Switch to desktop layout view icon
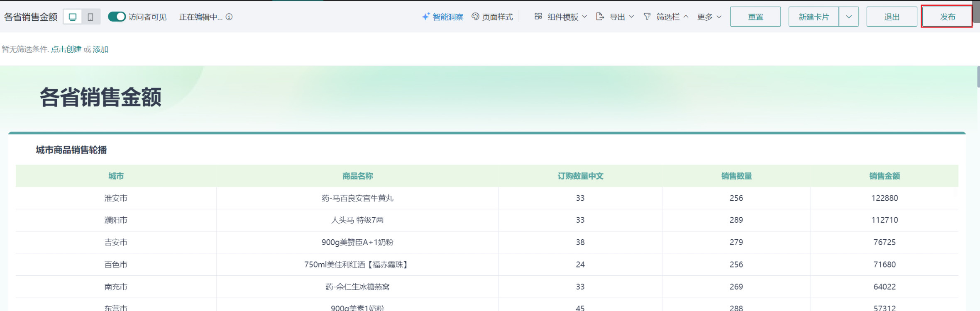The image size is (980, 311). (x=73, y=17)
